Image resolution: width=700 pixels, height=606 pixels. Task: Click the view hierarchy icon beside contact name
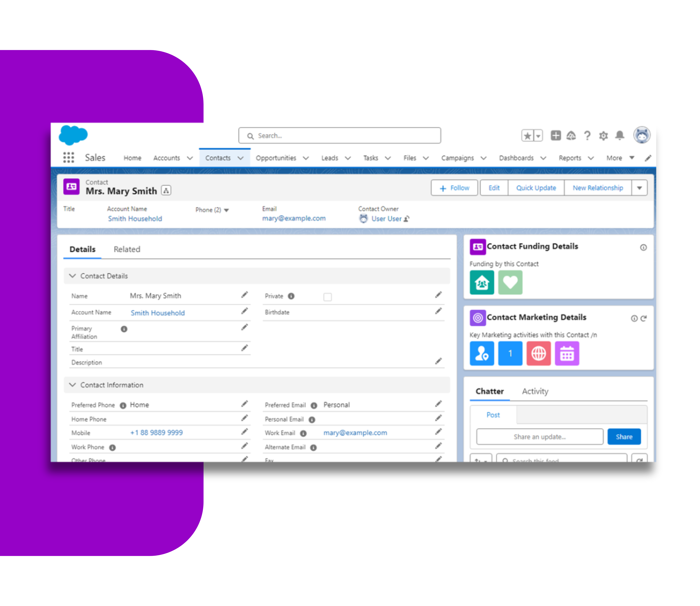tap(166, 191)
